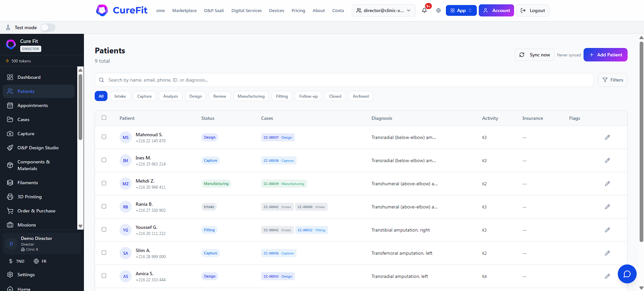Click Sync now
The image size is (644, 291).
(x=535, y=55)
